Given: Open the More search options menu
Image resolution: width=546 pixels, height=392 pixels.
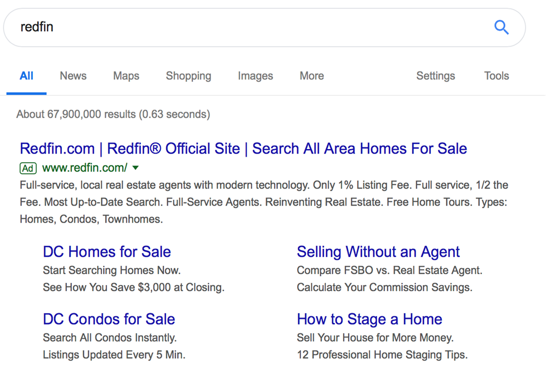Looking at the screenshot, I should tap(311, 76).
